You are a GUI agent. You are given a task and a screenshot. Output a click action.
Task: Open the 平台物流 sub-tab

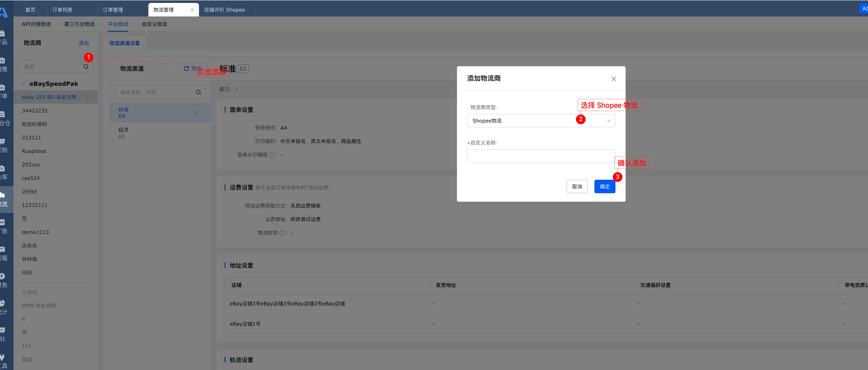pyautogui.click(x=118, y=24)
